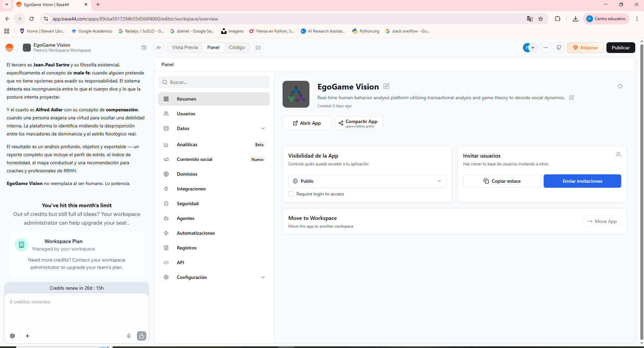The height and width of the screenshot is (348, 644).
Task: Open Dominios in the sidebar
Action: pyautogui.click(x=214, y=174)
